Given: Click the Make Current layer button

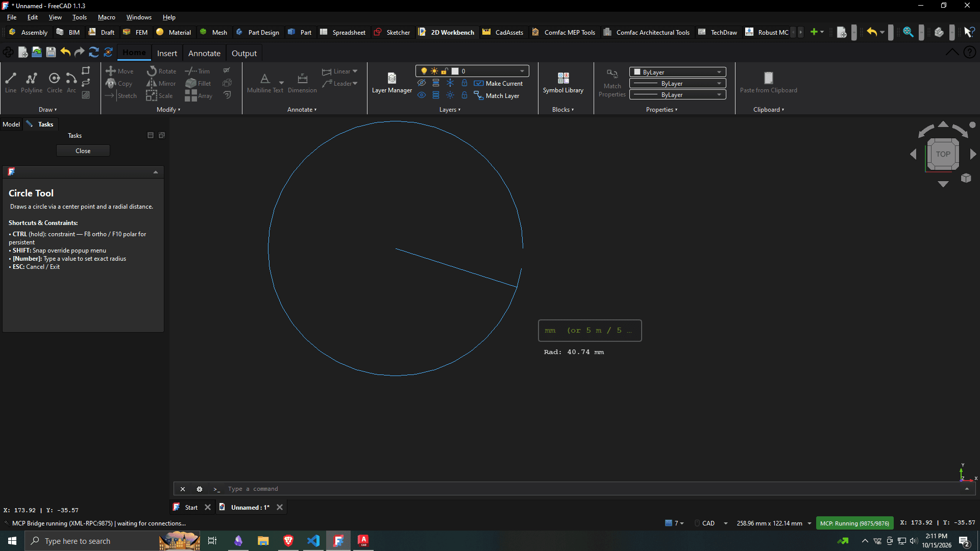Looking at the screenshot, I should pos(498,83).
